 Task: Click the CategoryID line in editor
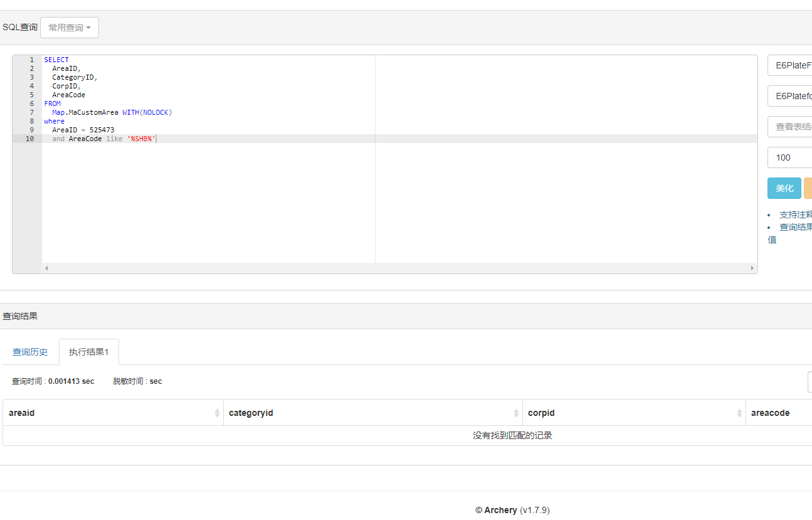75,77
